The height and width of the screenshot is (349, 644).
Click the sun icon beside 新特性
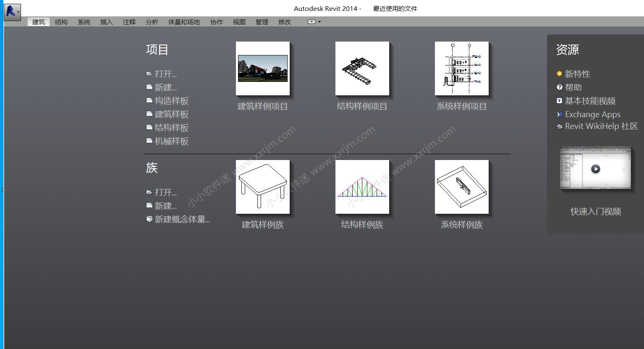[559, 73]
